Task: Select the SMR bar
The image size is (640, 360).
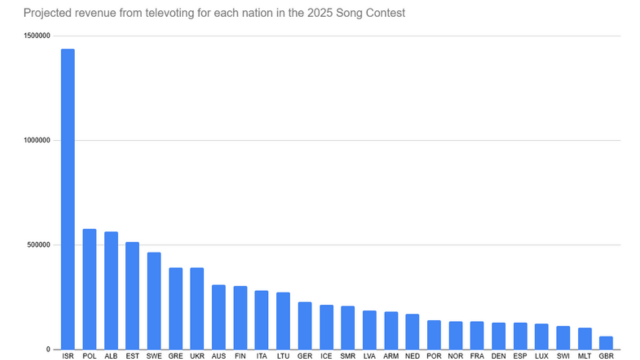Action: point(348,328)
